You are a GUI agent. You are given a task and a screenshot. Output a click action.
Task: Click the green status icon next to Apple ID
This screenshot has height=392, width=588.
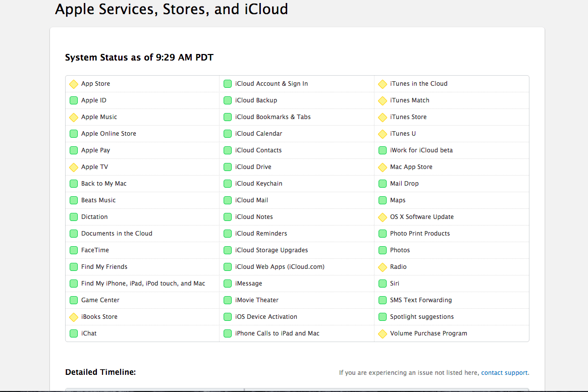coord(74,100)
